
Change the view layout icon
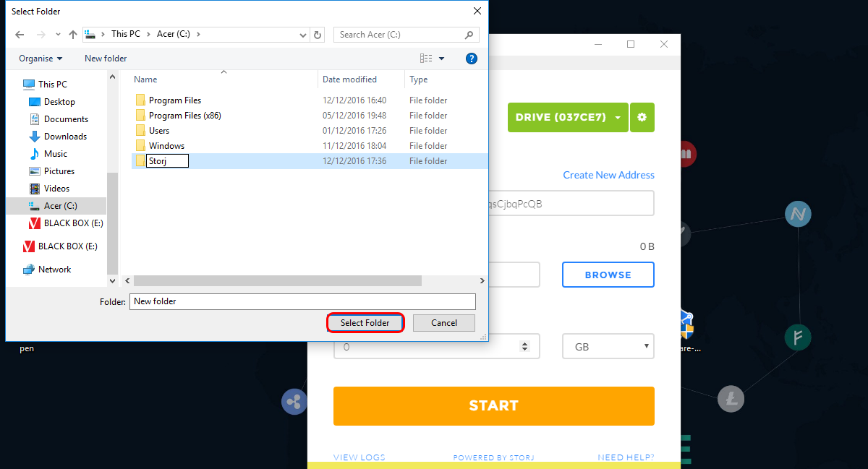coord(426,59)
